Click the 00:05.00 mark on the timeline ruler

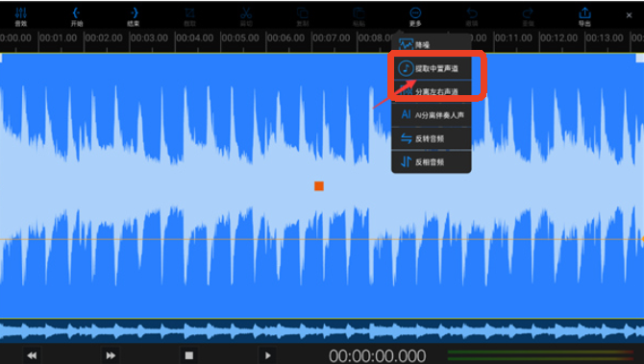point(240,38)
